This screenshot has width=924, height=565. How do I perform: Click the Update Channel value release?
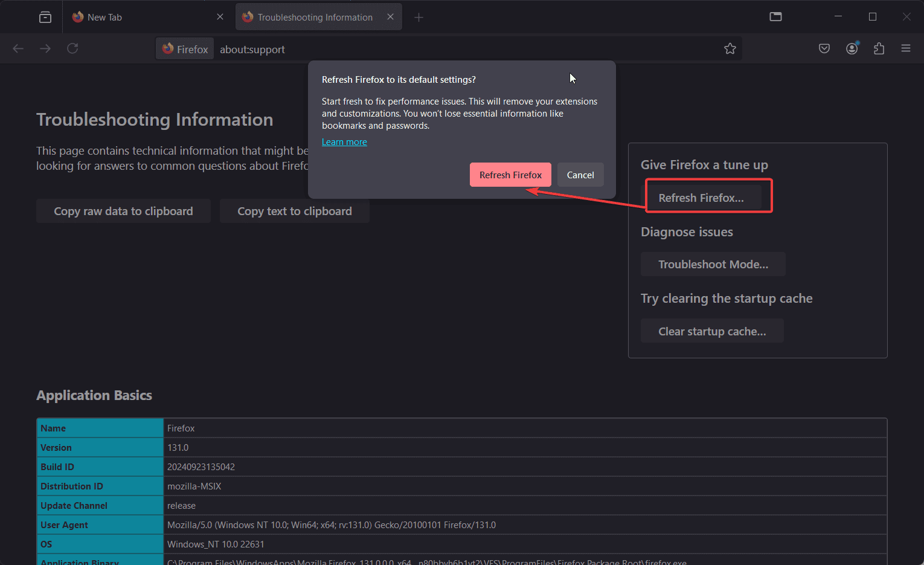coord(182,506)
